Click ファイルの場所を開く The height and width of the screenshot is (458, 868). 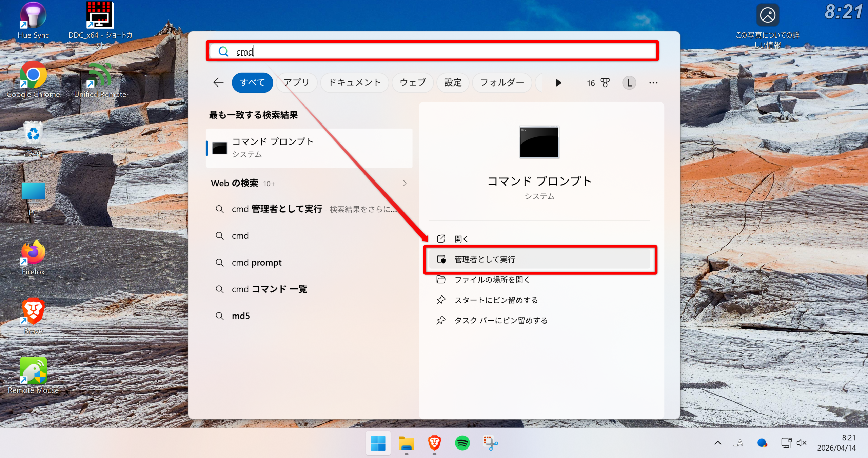coord(492,280)
